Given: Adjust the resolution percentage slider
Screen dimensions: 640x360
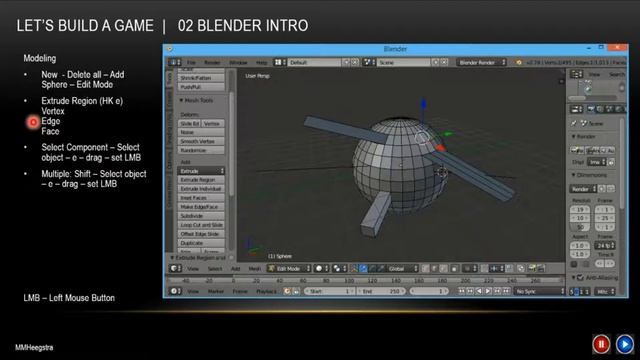Looking at the screenshot, I should [x=580, y=227].
